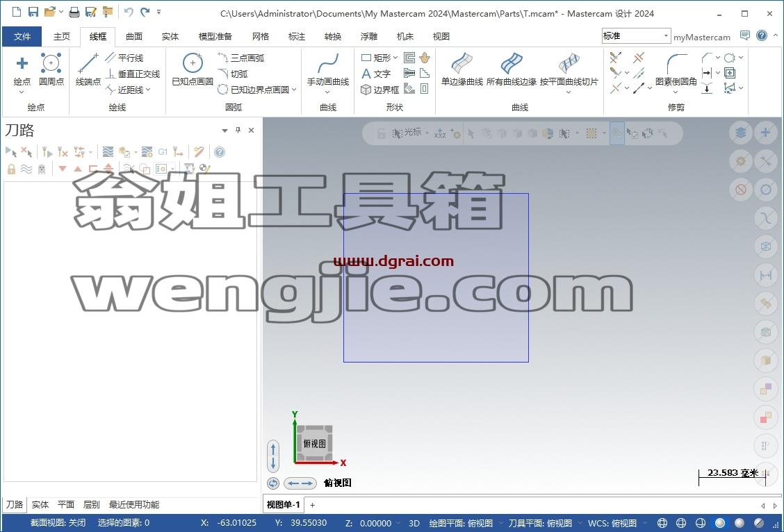Switch to the 转换 transform ribbon tab
784x532 pixels.
coord(333,37)
